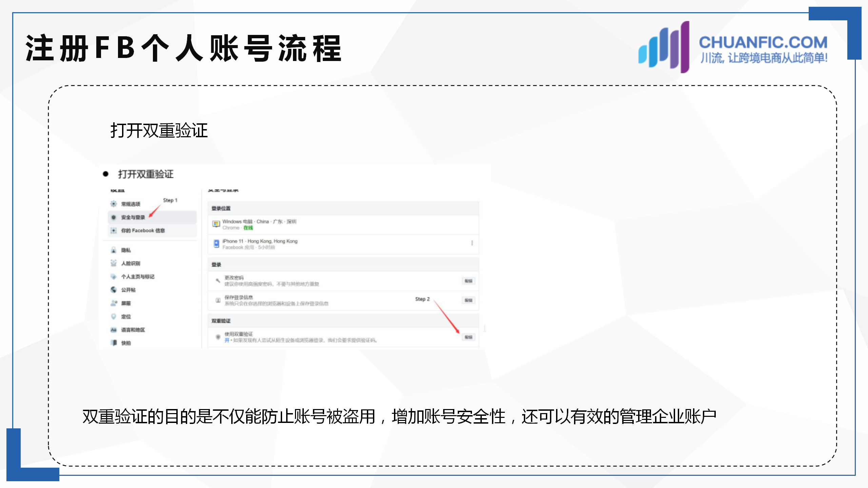Click the icon beside 你的 Facebook 信息
The height and width of the screenshot is (488, 868).
pos(114,230)
